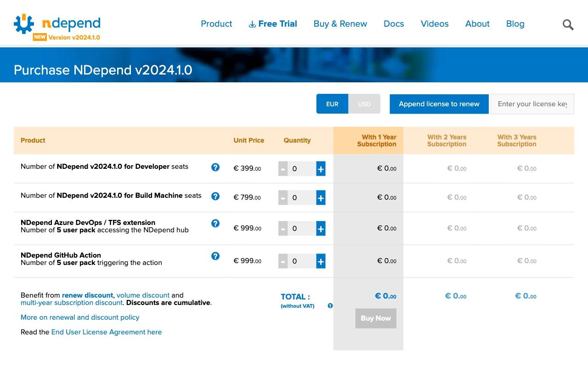Screen dimensions: 588x368
Task: Decrease Azure DevOps pack quantity with minus
Action: (x=283, y=229)
